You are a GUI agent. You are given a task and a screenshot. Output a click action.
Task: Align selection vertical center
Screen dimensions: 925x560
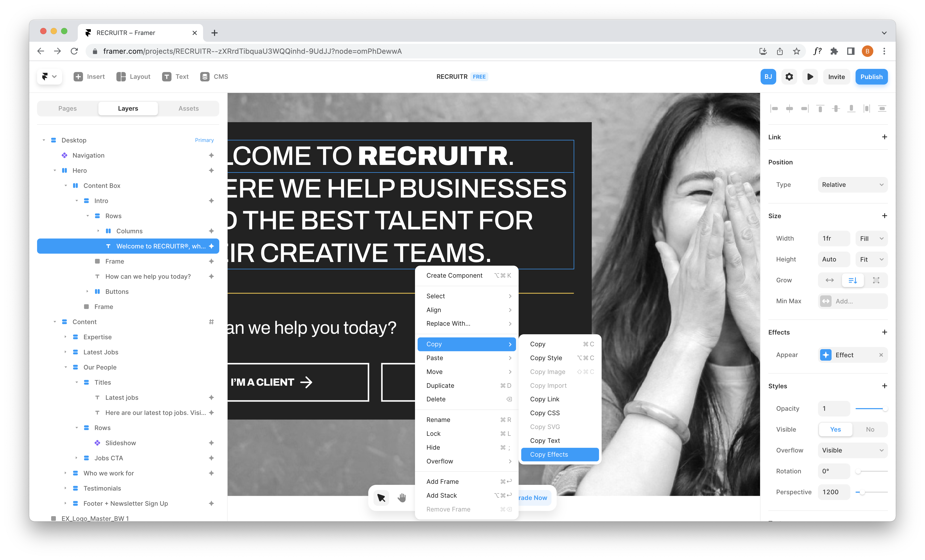(836, 109)
